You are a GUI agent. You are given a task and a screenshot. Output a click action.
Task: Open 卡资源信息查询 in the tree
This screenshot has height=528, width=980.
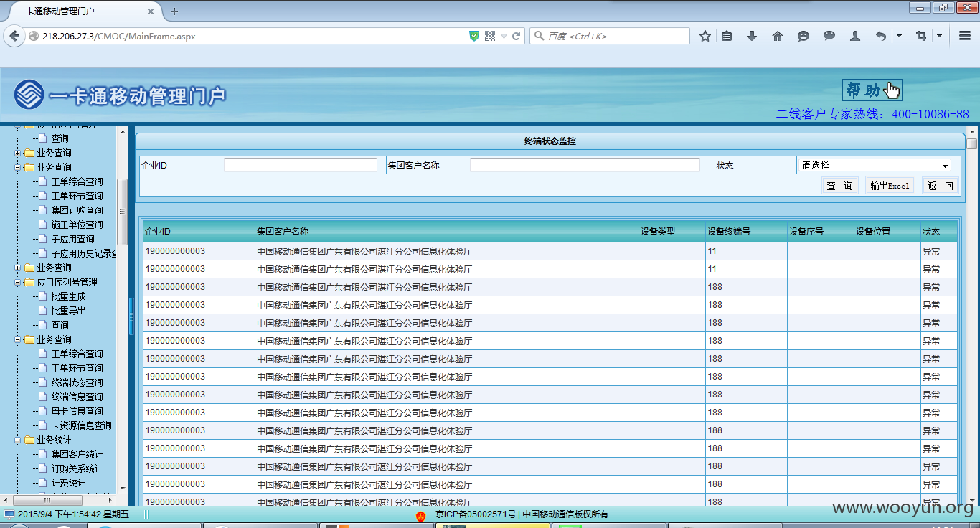tap(81, 425)
